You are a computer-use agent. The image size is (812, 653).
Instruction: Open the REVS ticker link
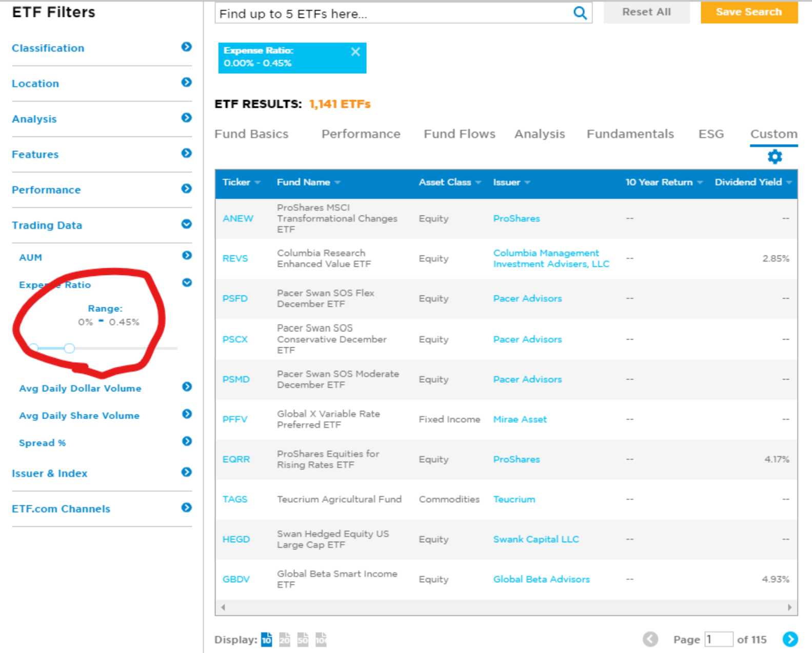click(x=235, y=259)
